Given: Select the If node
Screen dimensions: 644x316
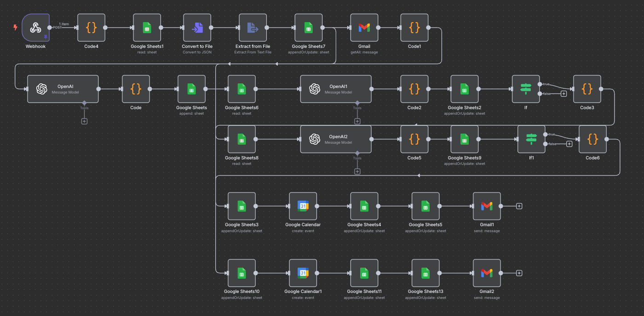Looking at the screenshot, I should tap(526, 89).
